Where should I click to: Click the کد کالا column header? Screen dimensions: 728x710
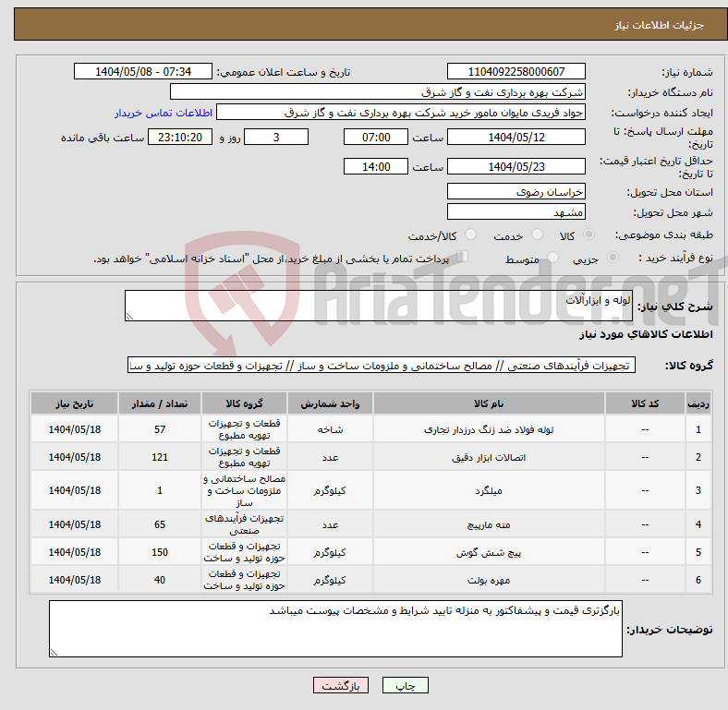tap(645, 403)
